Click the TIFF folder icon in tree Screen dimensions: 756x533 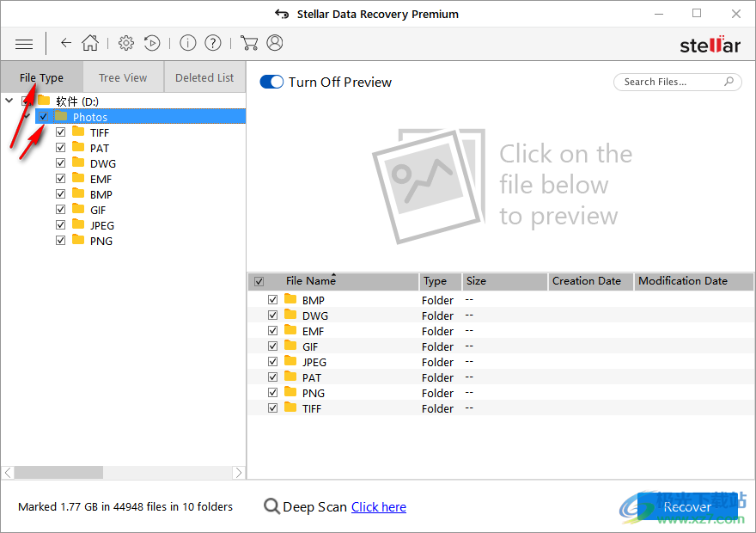[78, 132]
